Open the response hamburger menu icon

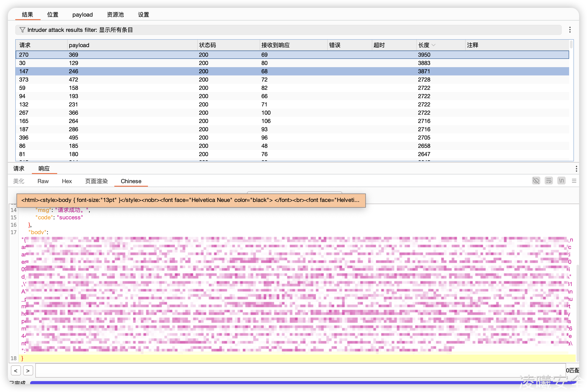574,181
